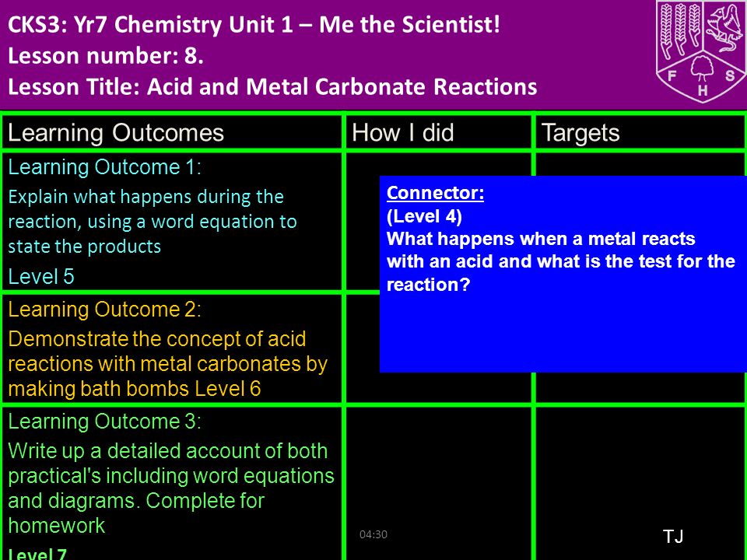The height and width of the screenshot is (560, 747).
Task: Click the empty 'How I did' cell for Outcome 3
Action: click(439, 484)
